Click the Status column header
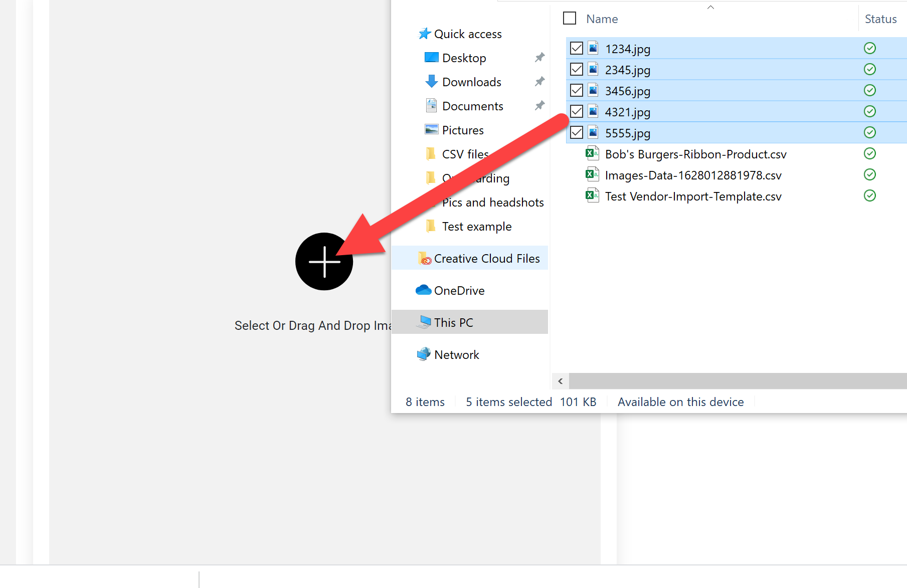The width and height of the screenshot is (907, 588). pyautogui.click(x=880, y=19)
